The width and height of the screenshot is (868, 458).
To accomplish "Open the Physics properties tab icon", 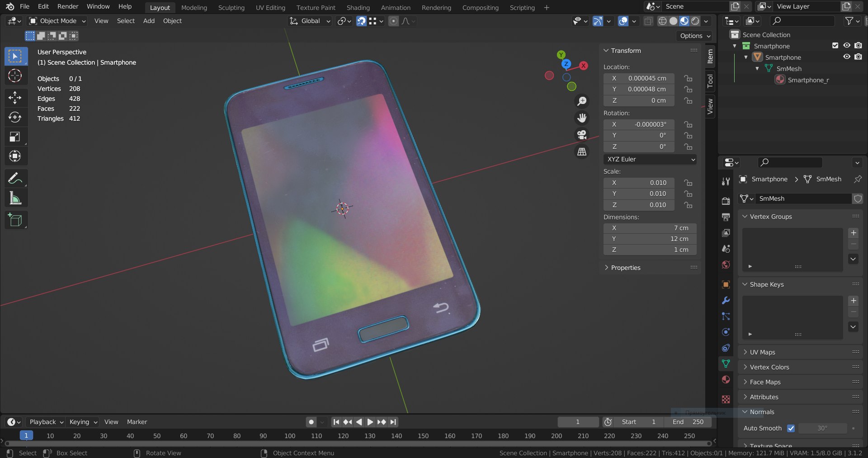I will point(726,332).
